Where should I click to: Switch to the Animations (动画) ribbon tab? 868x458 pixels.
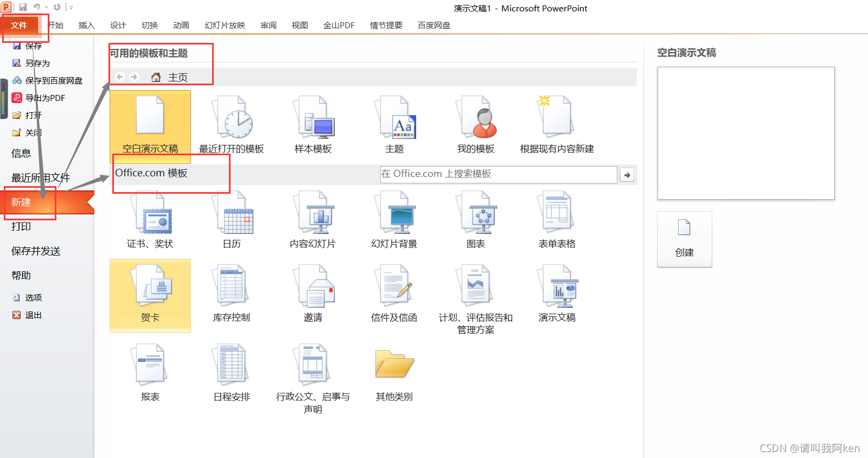[x=181, y=25]
